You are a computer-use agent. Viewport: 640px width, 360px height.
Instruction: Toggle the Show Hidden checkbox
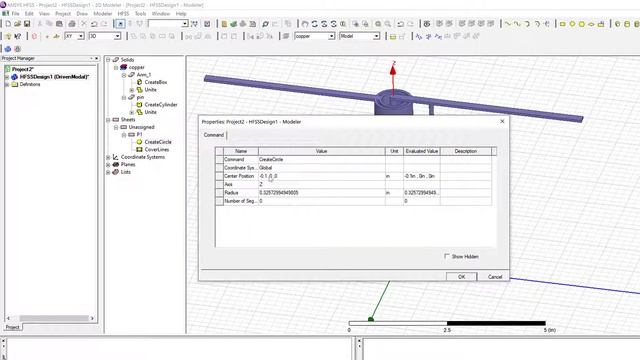[x=447, y=256]
